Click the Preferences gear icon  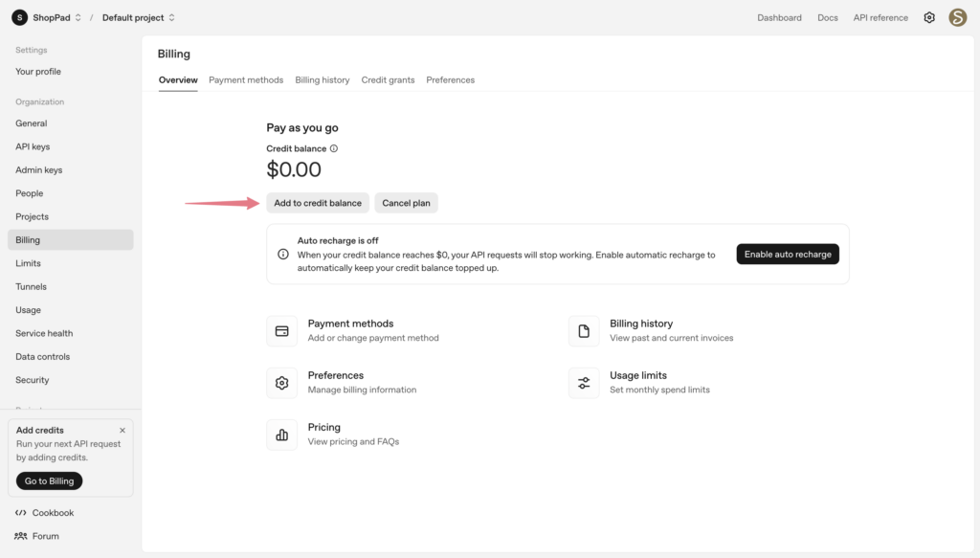click(281, 383)
